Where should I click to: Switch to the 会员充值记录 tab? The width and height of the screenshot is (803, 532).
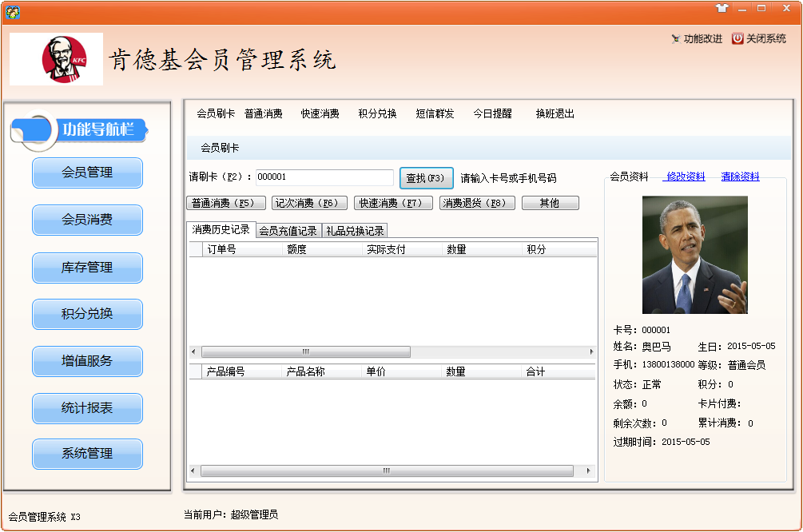[x=288, y=231]
